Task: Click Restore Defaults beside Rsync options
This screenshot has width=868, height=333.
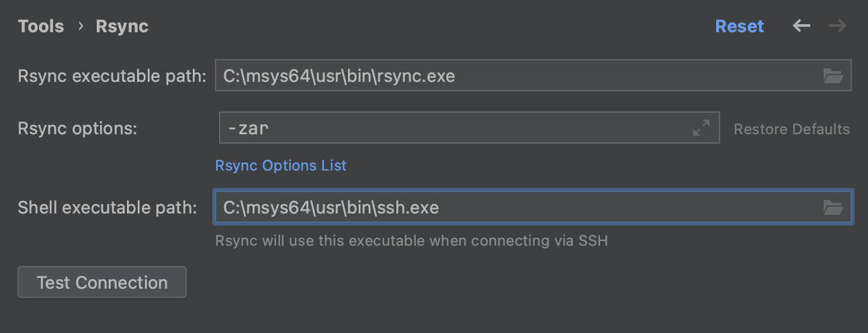Action: [791, 129]
